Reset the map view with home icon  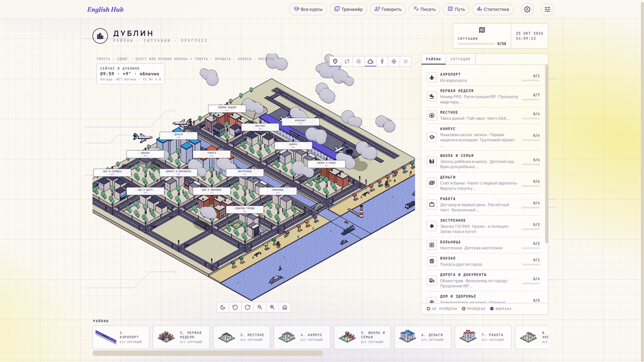(285, 307)
